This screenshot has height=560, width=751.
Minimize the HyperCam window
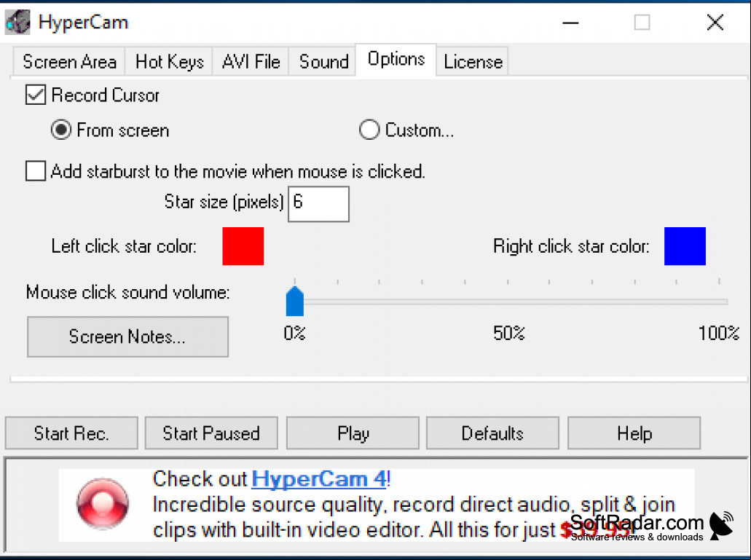pos(570,22)
